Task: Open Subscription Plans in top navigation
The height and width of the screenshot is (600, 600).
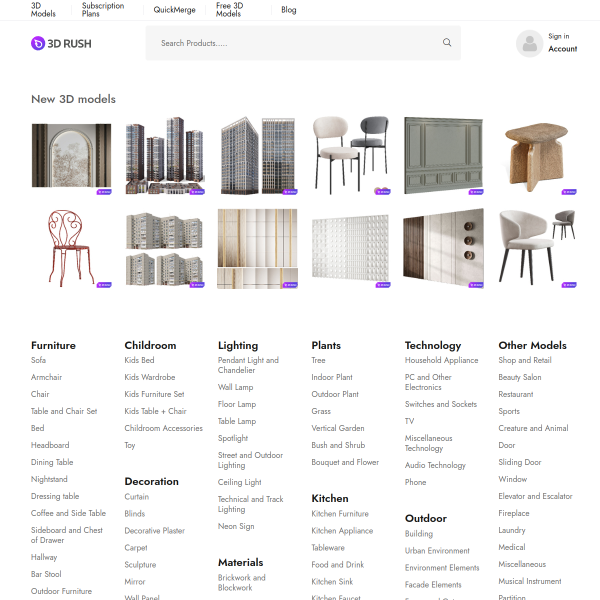Action: click(x=103, y=10)
